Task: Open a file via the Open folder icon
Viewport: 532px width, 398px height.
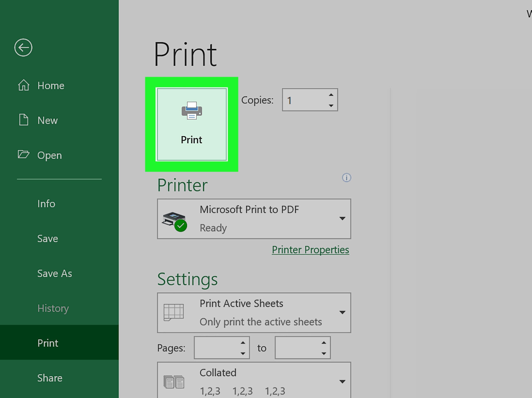Action: pos(23,155)
